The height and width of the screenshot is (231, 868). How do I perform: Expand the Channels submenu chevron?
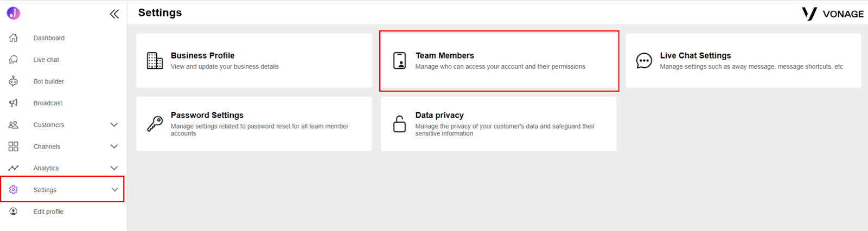point(114,146)
